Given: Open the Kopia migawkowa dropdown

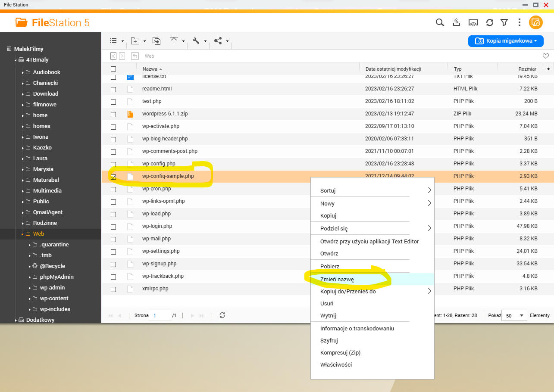Looking at the screenshot, I should point(506,41).
